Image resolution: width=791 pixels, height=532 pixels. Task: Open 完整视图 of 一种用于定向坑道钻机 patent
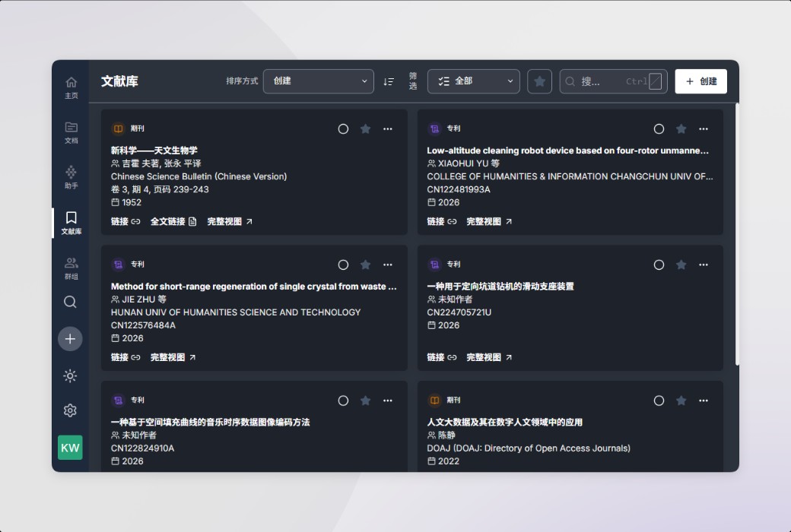pos(489,357)
